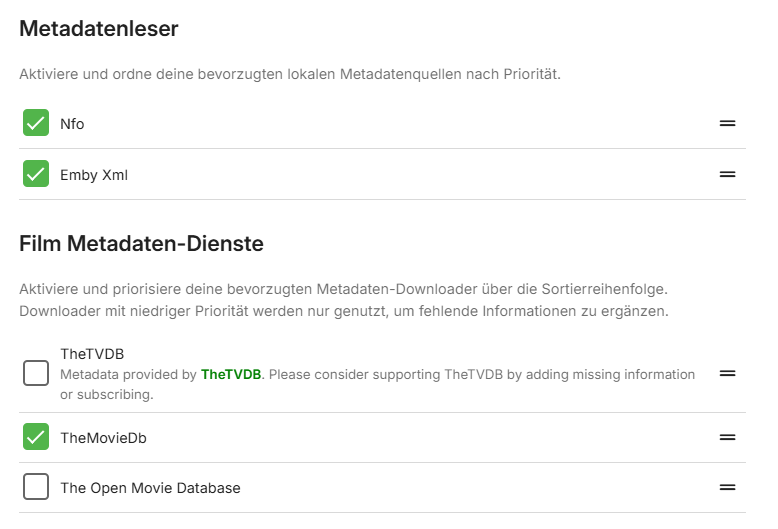Untick the TheMovieDb checkbox
The width and height of the screenshot is (778, 529).
pyautogui.click(x=36, y=437)
